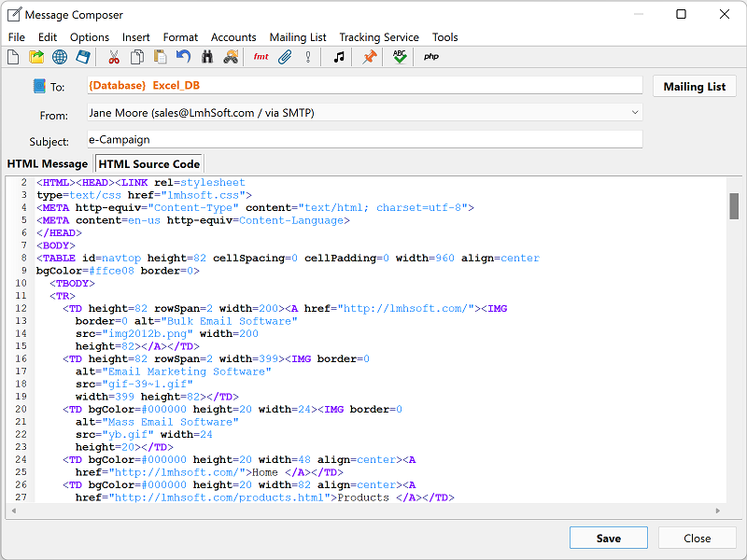Expand the From account dropdown
The width and height of the screenshot is (747, 560).
click(x=635, y=112)
